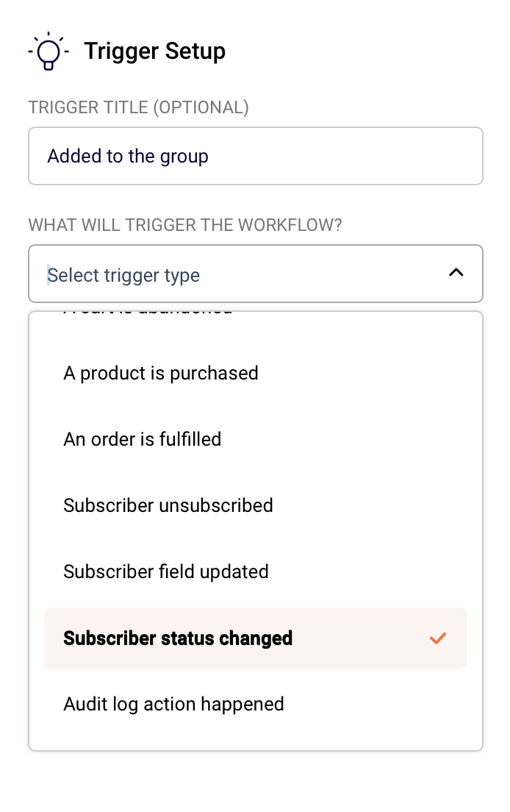Select Subscriber field updated option
Image resolution: width=510 pixels, height=812 pixels.
165,571
